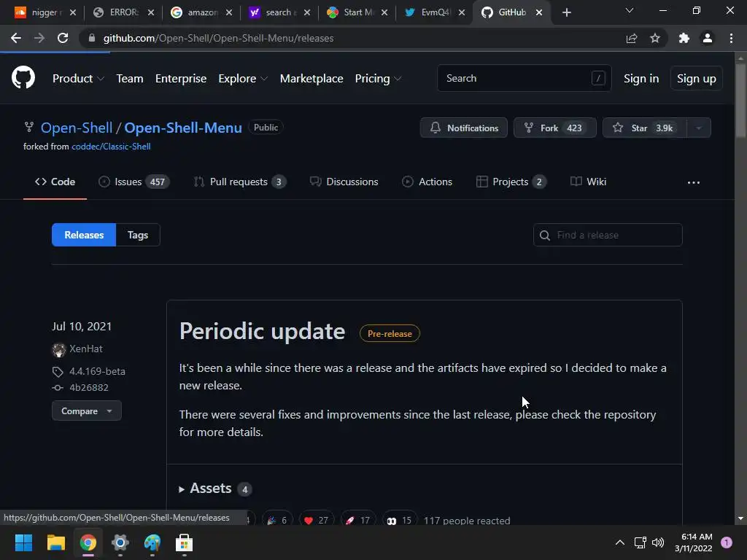
Task: Open repository nav overflow ellipsis
Action: coord(694,182)
